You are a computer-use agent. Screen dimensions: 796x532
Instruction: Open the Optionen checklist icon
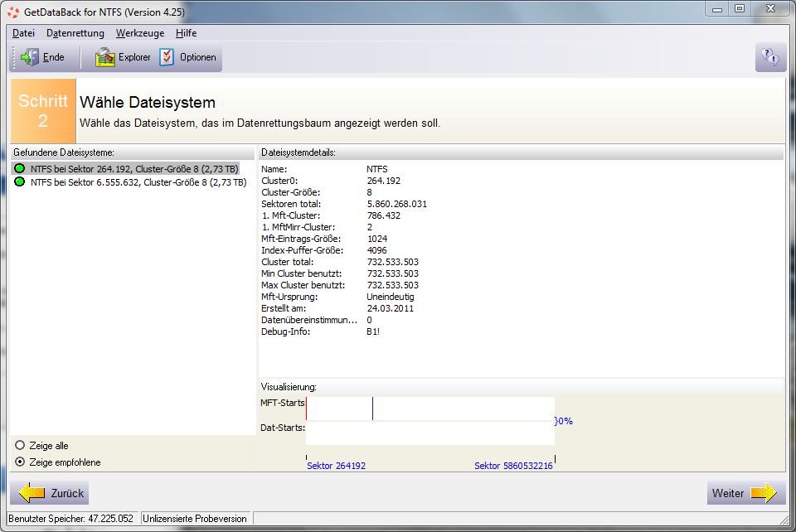point(167,57)
